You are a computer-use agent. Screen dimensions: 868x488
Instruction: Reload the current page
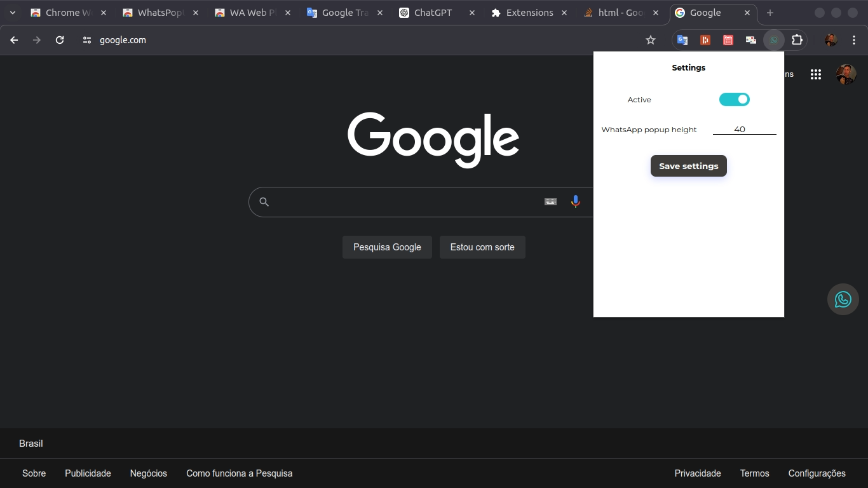pyautogui.click(x=60, y=40)
